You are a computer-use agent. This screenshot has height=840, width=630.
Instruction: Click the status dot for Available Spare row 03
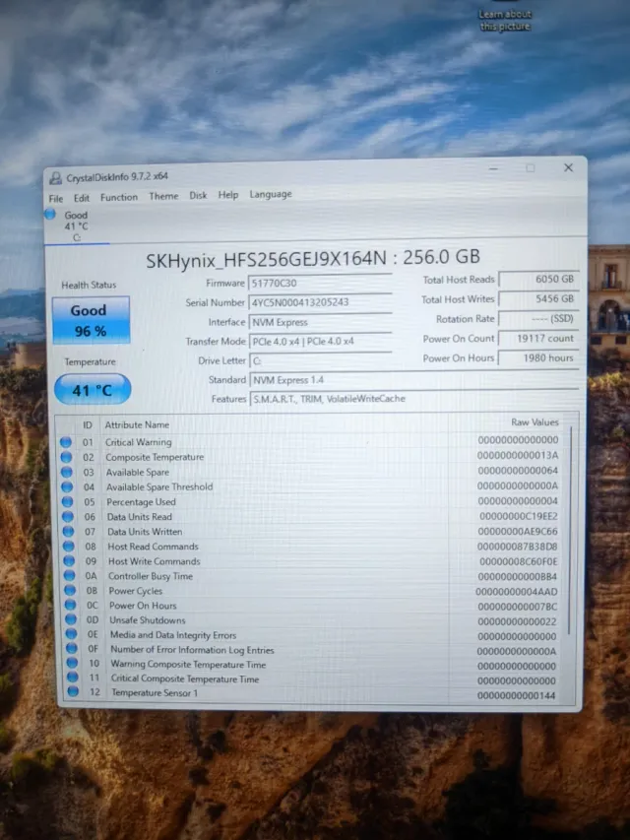pos(66,472)
